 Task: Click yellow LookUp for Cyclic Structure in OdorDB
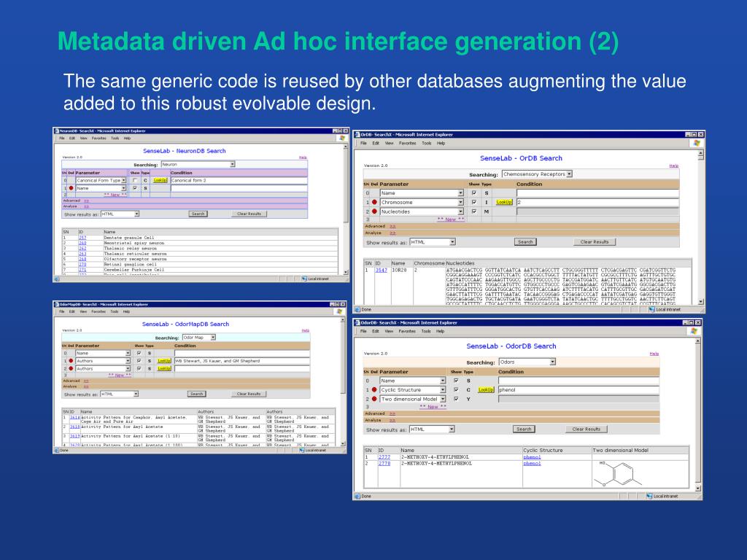tap(486, 389)
